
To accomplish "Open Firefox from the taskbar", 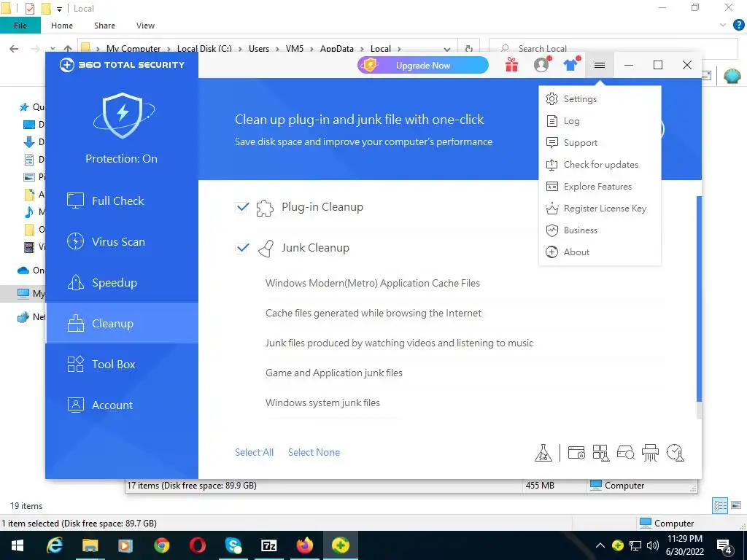I will pyautogui.click(x=304, y=545).
